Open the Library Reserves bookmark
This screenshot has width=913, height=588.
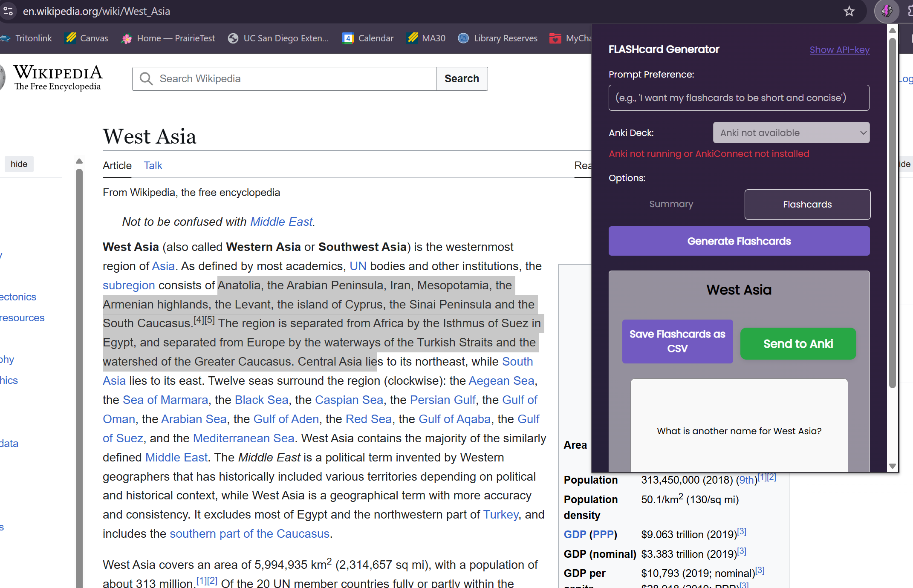point(498,38)
